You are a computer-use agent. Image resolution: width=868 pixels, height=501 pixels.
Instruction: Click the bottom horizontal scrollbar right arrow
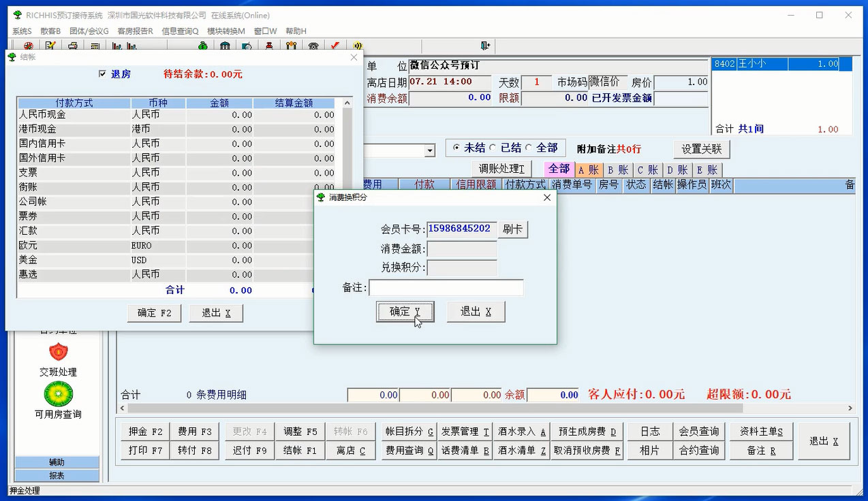850,408
